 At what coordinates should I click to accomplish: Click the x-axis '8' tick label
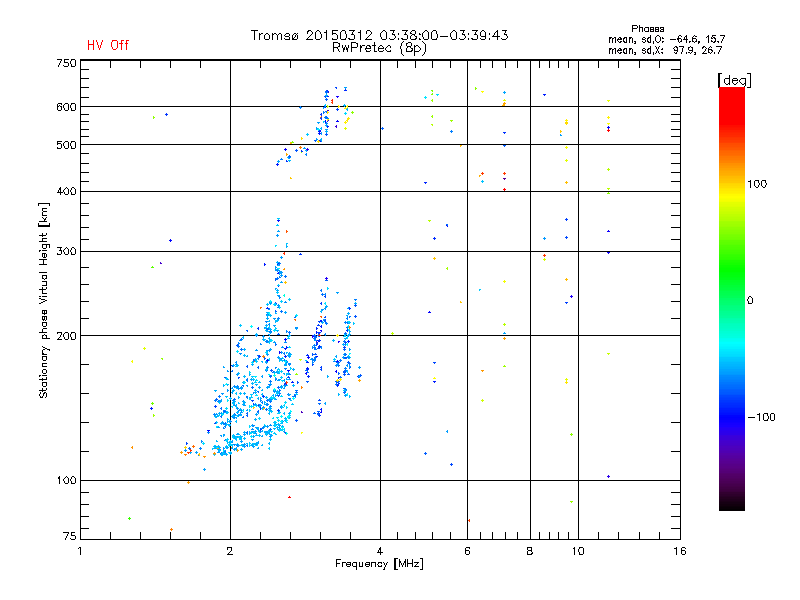pos(530,551)
